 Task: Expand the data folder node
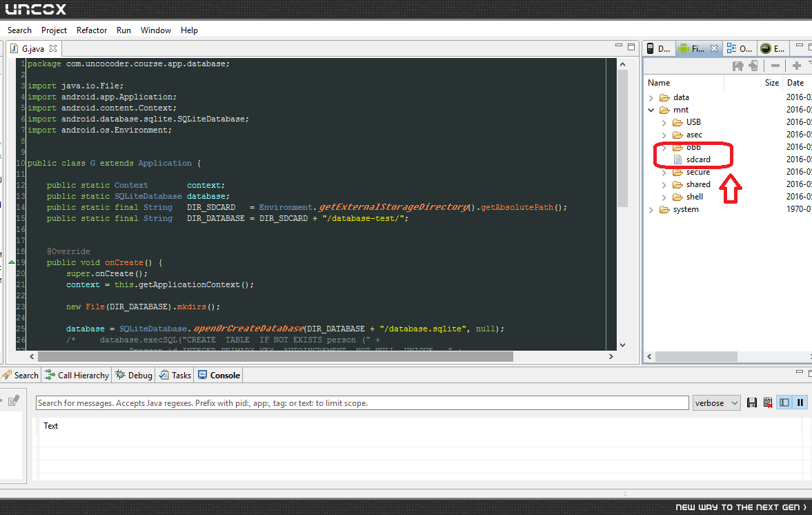click(651, 97)
